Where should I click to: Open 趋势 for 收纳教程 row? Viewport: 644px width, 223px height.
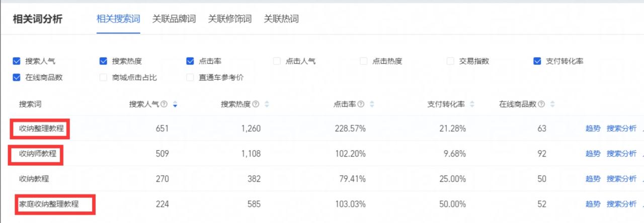[x=593, y=179]
